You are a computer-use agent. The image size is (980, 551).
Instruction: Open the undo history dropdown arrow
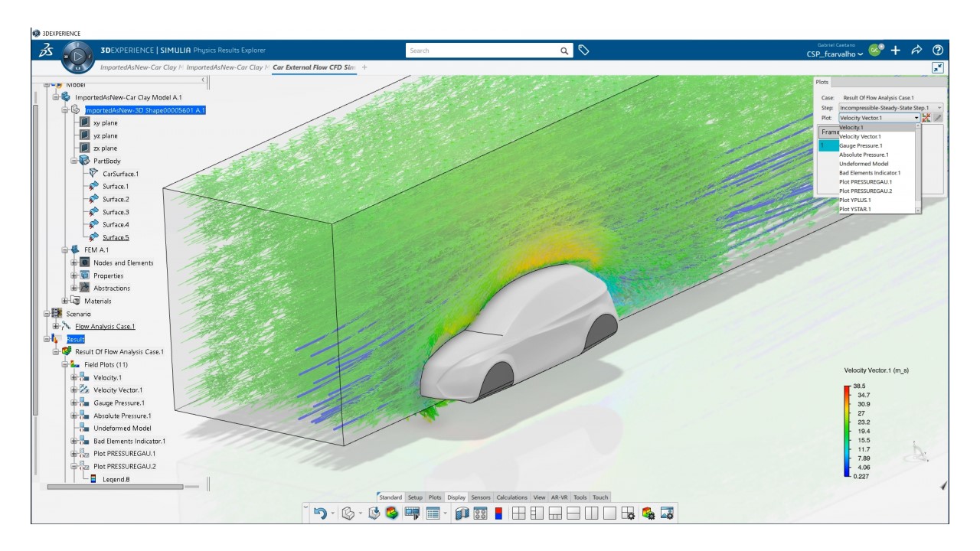click(x=333, y=514)
